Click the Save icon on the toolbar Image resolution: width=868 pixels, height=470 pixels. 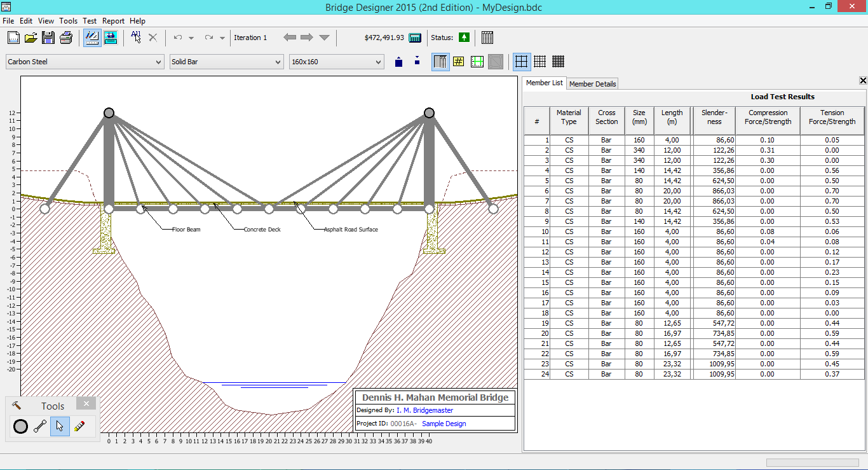tap(48, 38)
